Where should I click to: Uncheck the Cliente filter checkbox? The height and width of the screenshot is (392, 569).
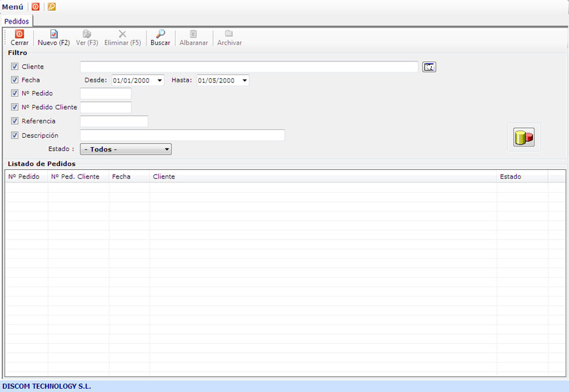(15, 67)
